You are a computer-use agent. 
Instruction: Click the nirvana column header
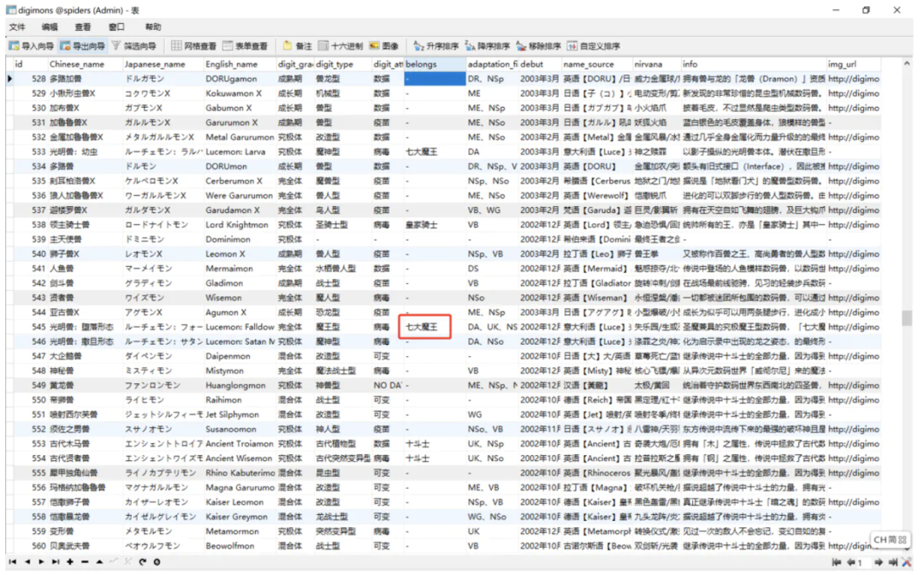point(656,64)
